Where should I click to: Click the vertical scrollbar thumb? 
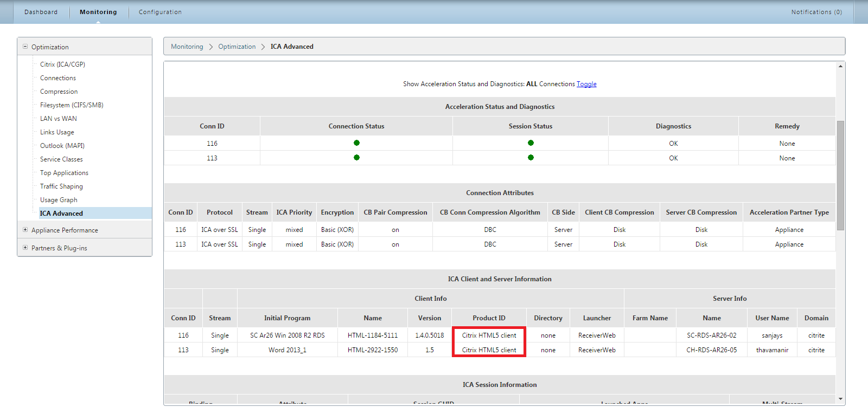click(840, 176)
